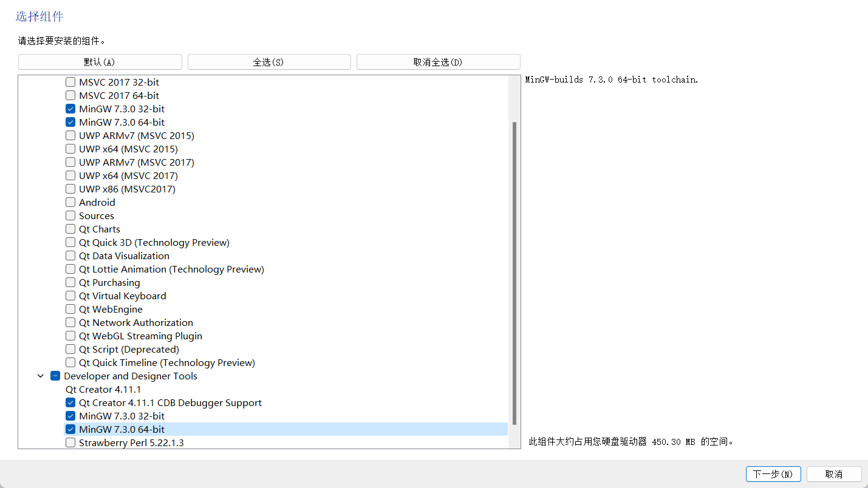868x488 pixels.
Task: Enable UWP x86 (MSVC2017) checkbox
Action: pos(70,189)
